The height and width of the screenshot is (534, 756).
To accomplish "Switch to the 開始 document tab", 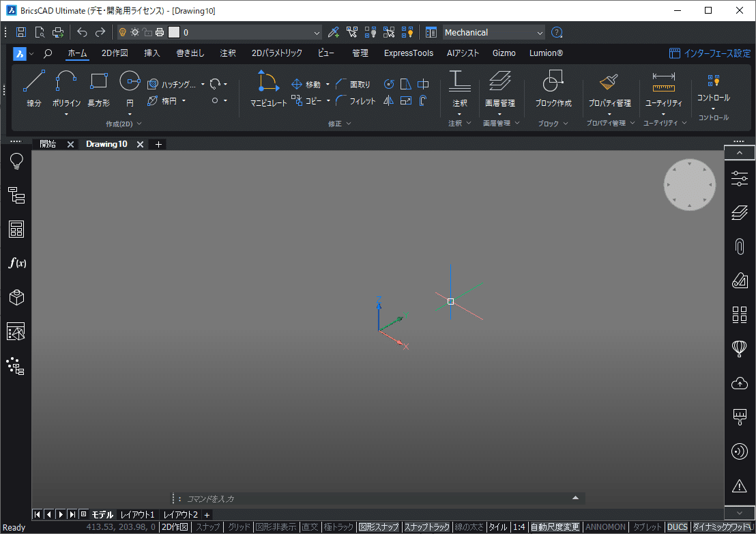I will [48, 144].
